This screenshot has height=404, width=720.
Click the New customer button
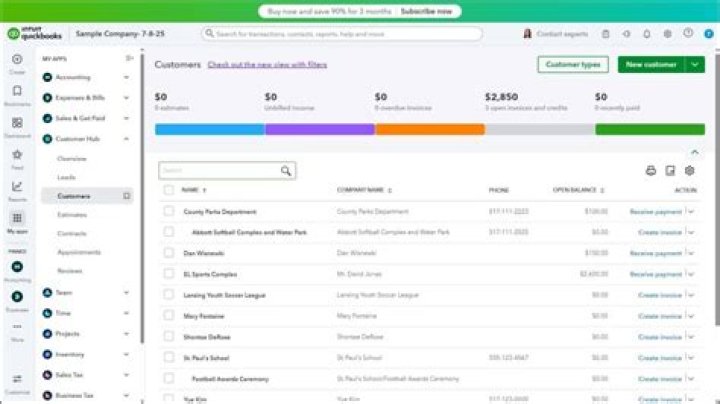coord(651,65)
